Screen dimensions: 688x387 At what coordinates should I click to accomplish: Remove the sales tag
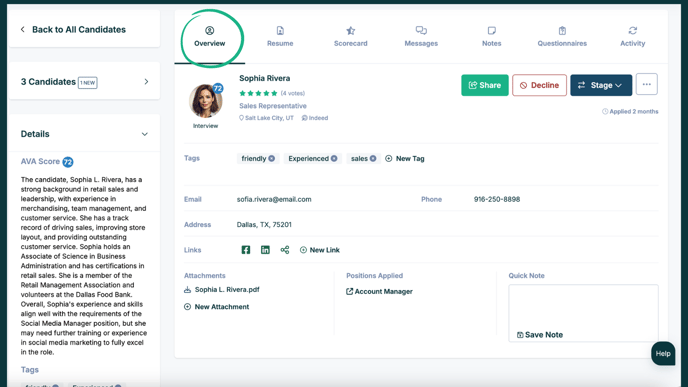pyautogui.click(x=373, y=158)
